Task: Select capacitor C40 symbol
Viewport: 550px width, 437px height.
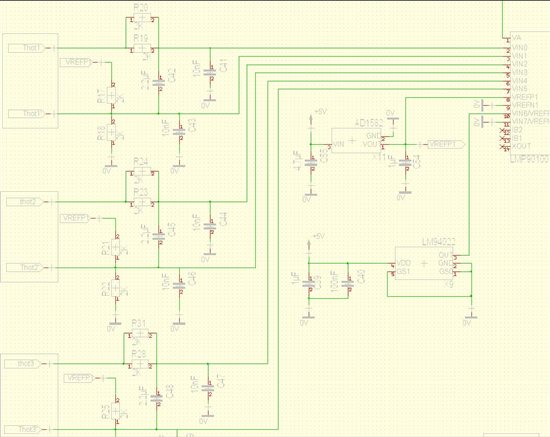Action: tap(348, 283)
